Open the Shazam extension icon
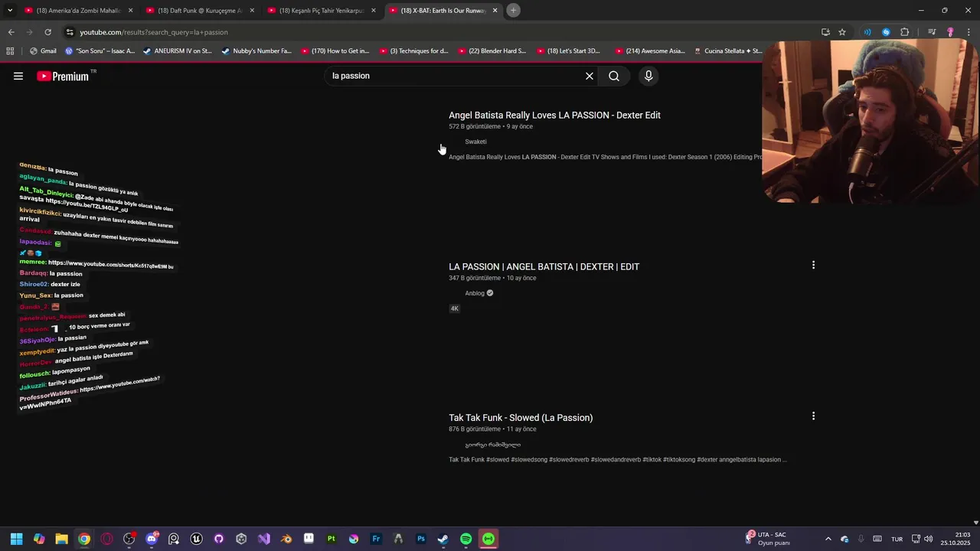 point(886,32)
